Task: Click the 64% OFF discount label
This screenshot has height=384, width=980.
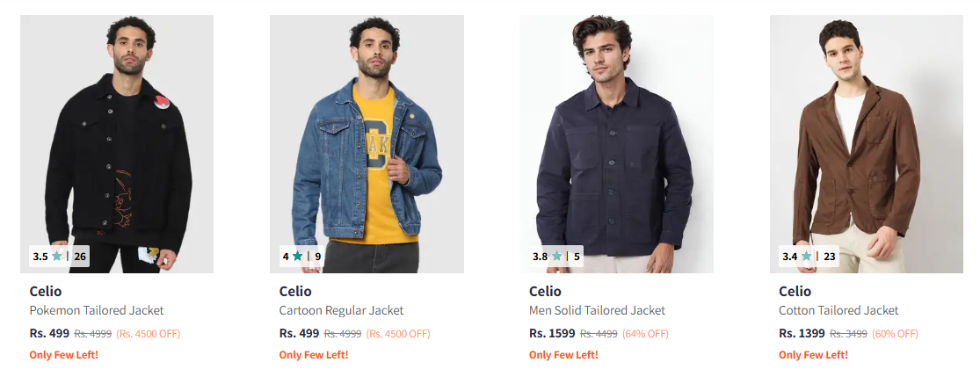Action: [x=645, y=334]
